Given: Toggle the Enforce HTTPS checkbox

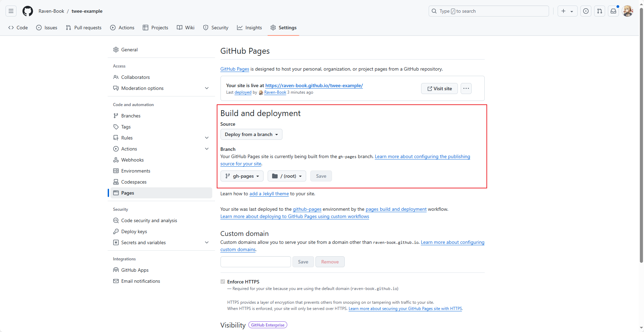Looking at the screenshot, I should click(x=223, y=282).
